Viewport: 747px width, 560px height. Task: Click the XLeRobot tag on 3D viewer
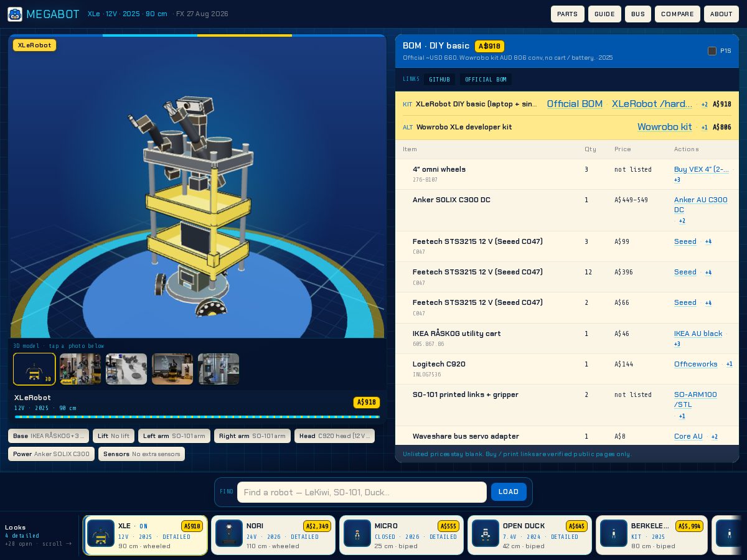pyautogui.click(x=35, y=45)
